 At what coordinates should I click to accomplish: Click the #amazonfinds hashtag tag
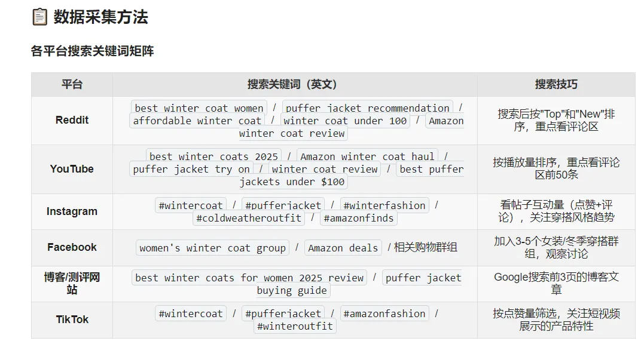click(359, 218)
